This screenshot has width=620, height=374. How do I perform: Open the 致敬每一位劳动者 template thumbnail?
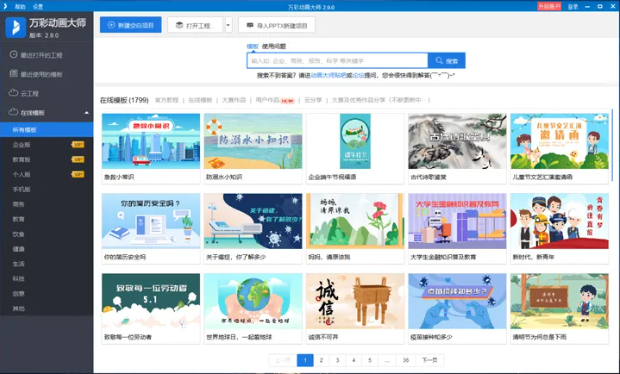point(151,301)
